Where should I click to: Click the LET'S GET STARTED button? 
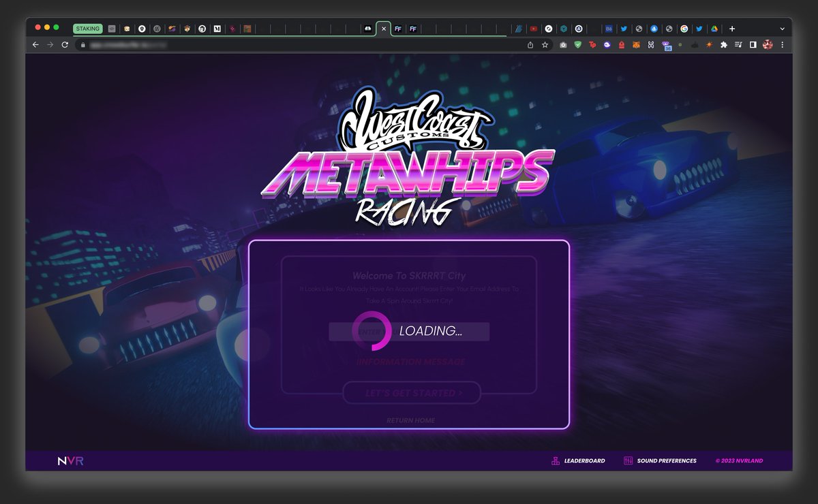coord(412,393)
